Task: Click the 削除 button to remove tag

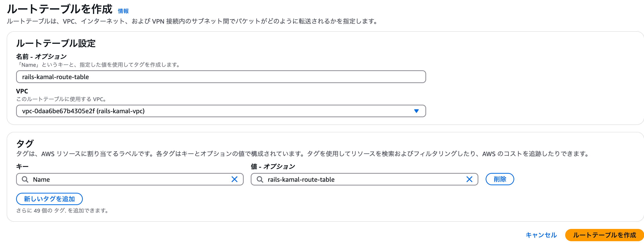Action: [x=500, y=179]
